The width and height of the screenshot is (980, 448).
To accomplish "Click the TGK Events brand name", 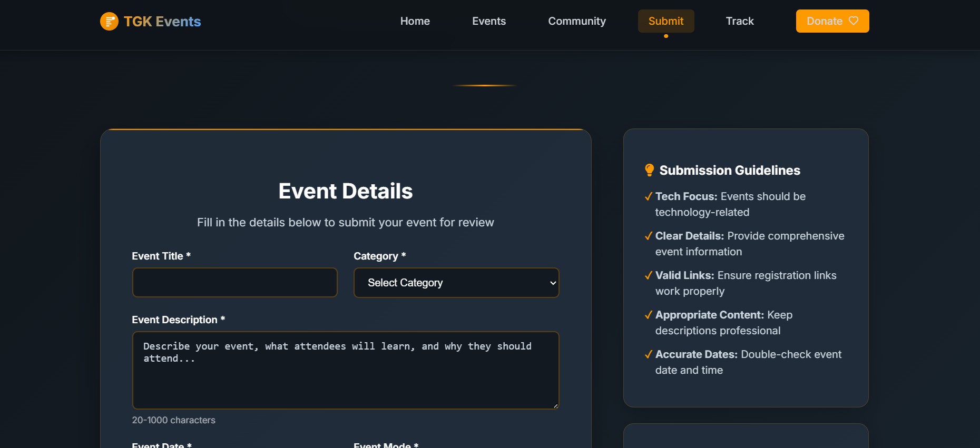I will tap(162, 22).
